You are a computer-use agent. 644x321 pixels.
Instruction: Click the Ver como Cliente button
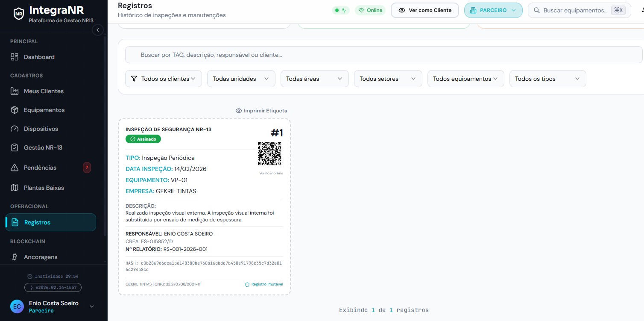pos(425,10)
